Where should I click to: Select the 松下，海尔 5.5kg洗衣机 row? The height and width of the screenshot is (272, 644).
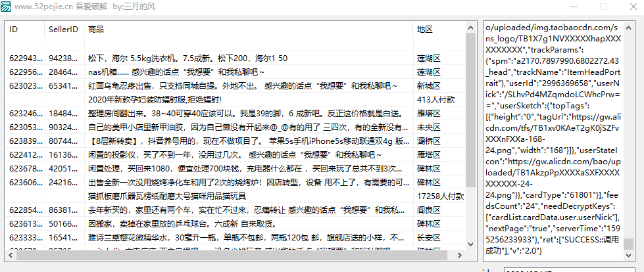[x=235, y=58]
